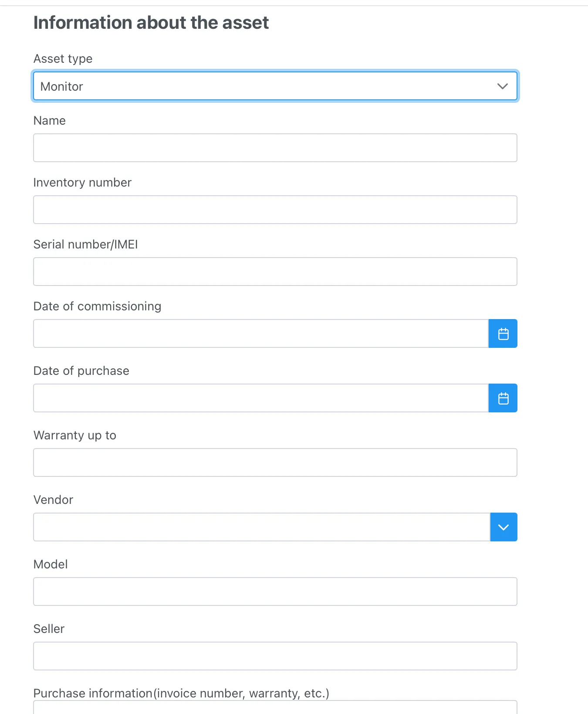Click the Purchase information input field
This screenshot has height=714, width=588.
[x=275, y=711]
